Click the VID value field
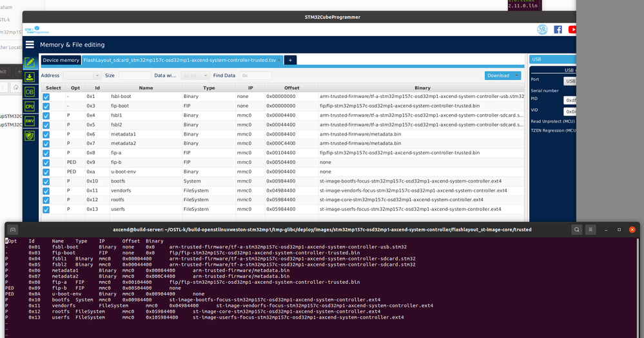 [x=570, y=112]
